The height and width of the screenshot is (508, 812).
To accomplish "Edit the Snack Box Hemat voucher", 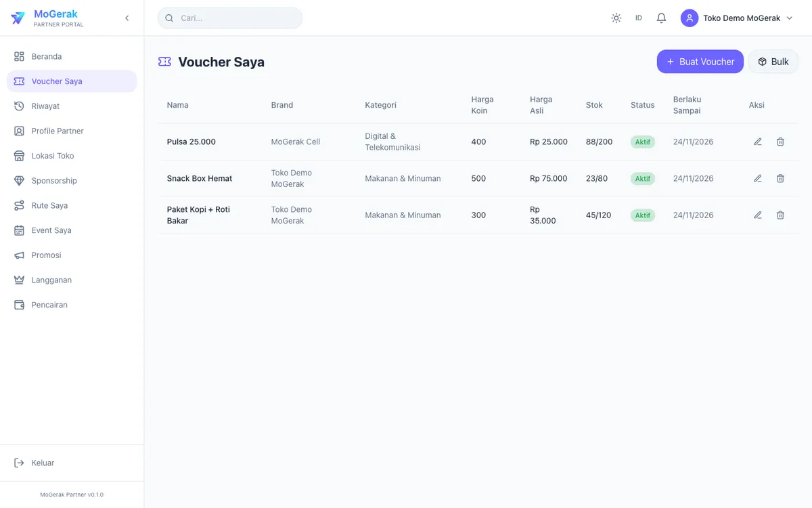I will [758, 178].
